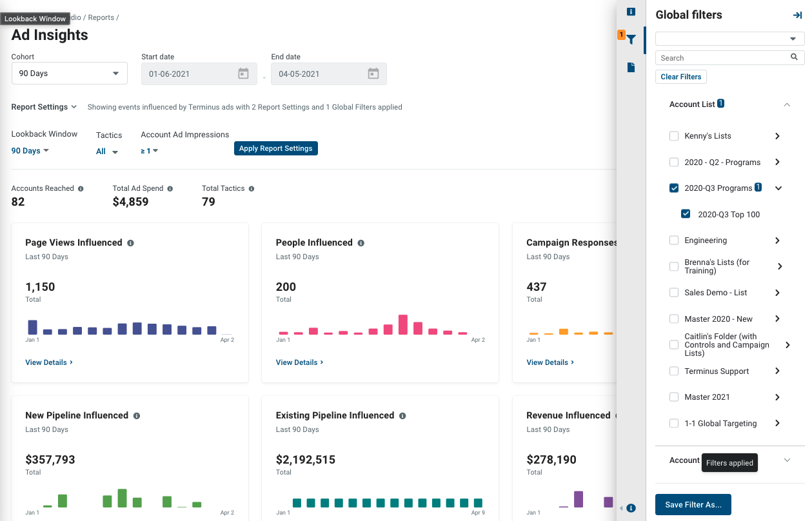
Task: Expand the Account filter section chevron
Action: tap(787, 460)
